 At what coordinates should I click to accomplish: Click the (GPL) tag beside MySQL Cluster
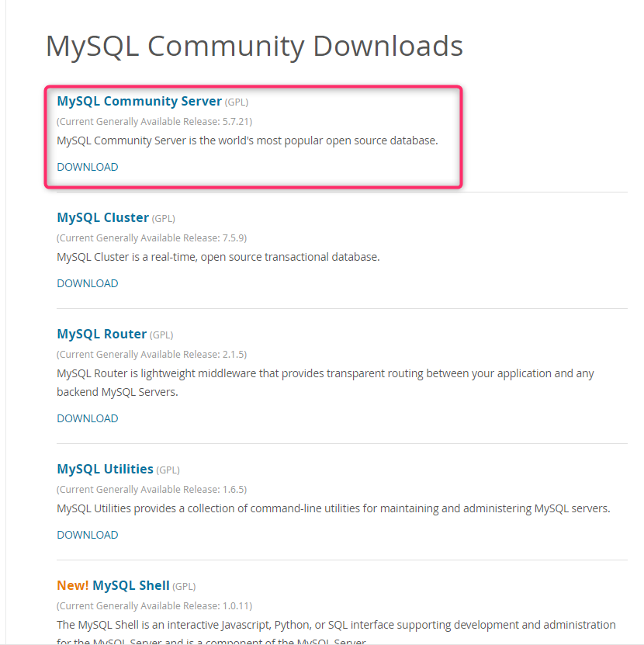tap(164, 218)
